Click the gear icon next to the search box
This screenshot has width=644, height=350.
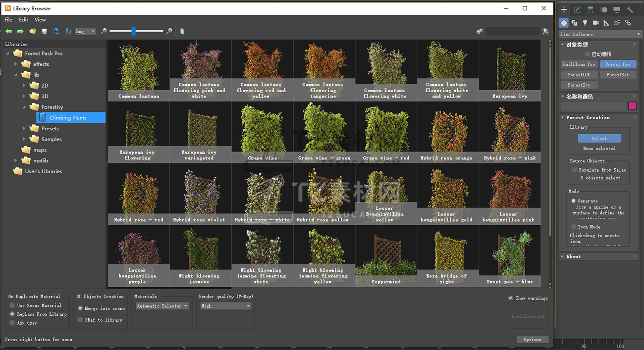tap(480, 31)
